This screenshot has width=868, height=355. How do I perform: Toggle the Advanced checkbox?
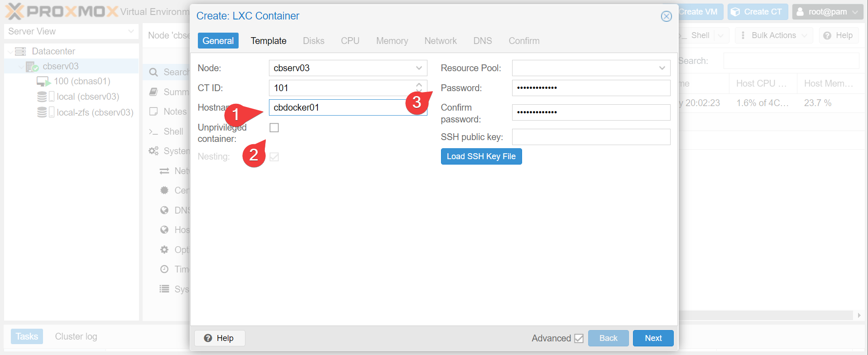[x=579, y=338]
